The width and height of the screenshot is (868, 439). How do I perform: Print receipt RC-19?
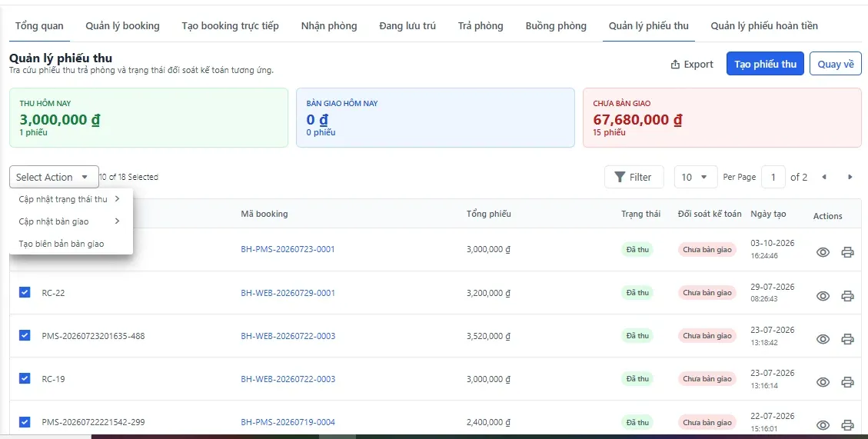[x=847, y=382]
